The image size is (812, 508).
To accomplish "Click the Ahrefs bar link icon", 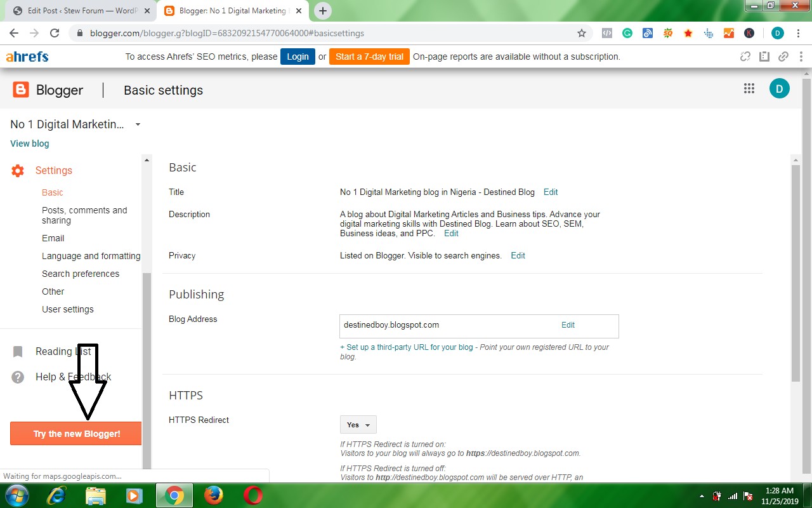I will 783,57.
